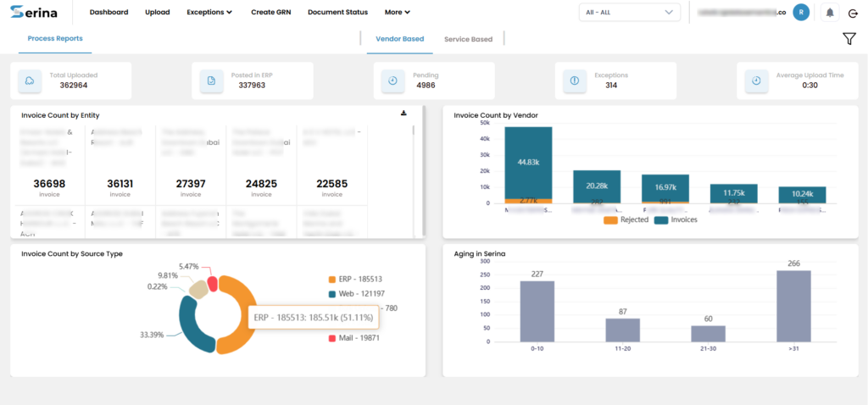Screen dimensions: 868x405
Task: Select the entity card with 36698 invoices
Action: point(48,165)
